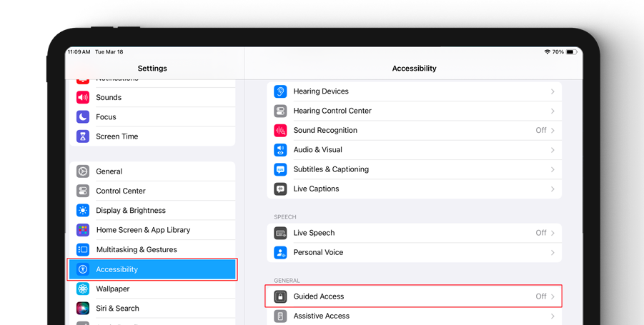Click the Multitasking & Gestures icon
The image size is (644, 325).
point(83,249)
